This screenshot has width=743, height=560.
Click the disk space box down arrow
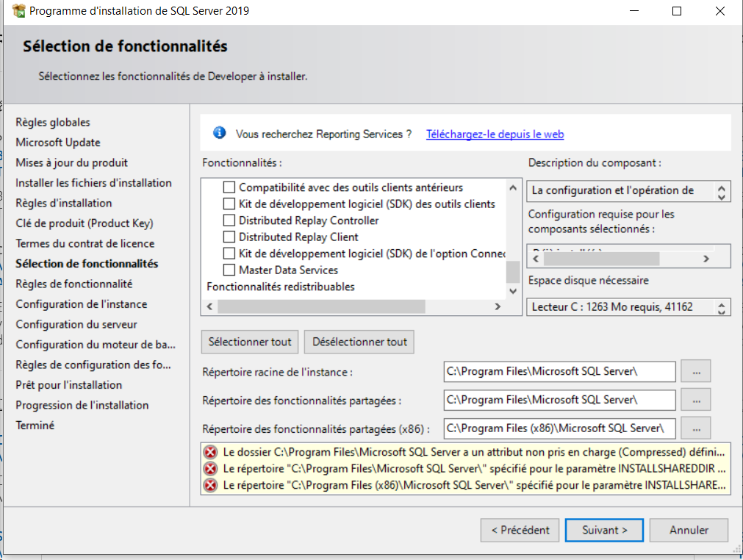pos(722,312)
